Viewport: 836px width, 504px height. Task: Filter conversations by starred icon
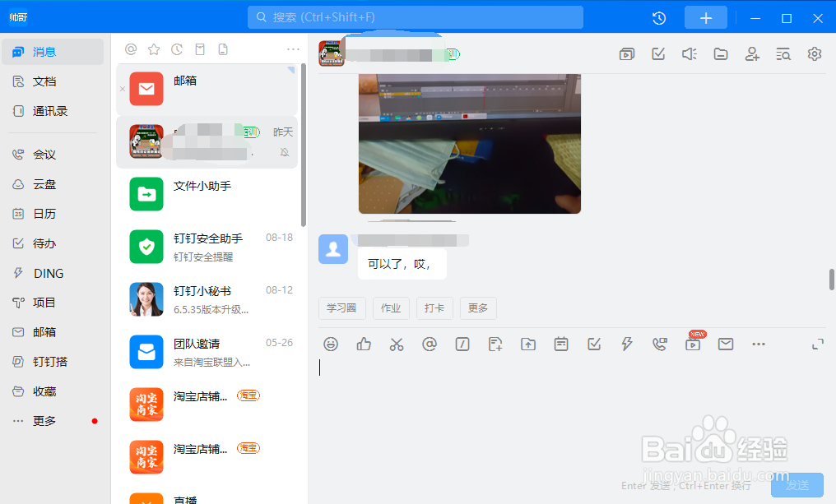[154, 49]
